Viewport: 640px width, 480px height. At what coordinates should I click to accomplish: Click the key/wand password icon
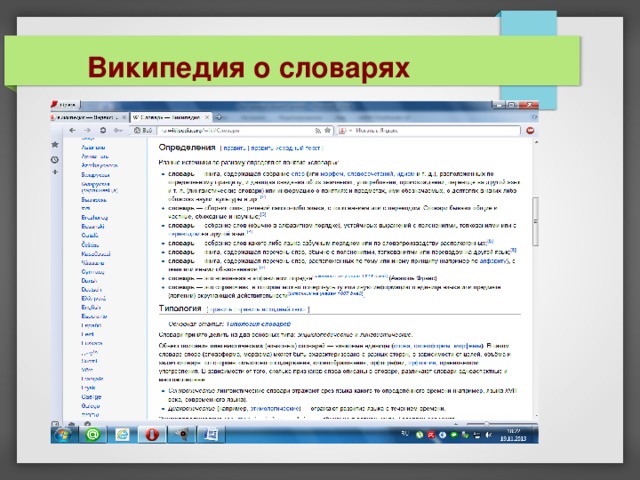[118, 131]
